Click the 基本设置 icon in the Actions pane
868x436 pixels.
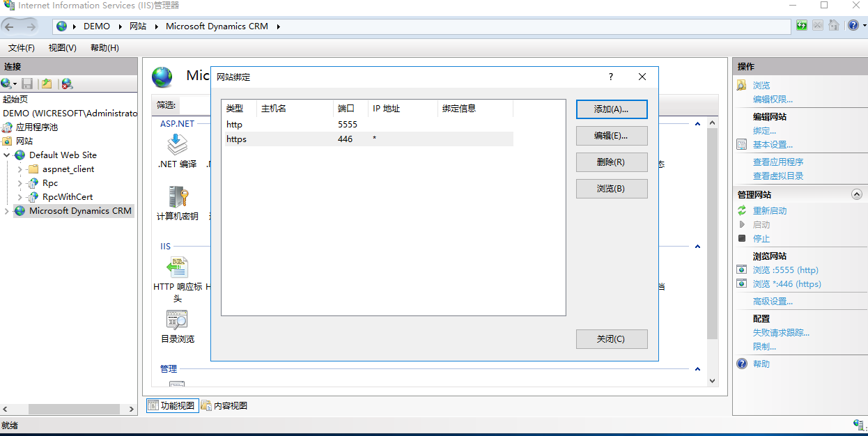click(742, 144)
